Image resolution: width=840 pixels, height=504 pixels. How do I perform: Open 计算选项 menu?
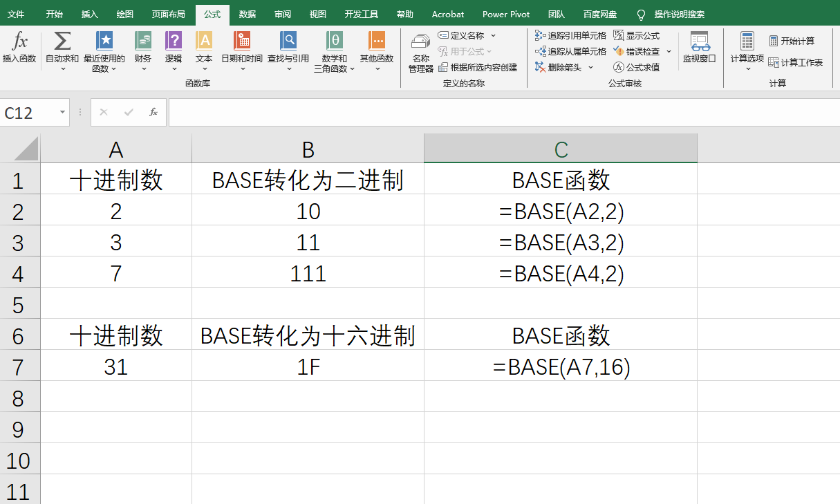click(x=747, y=50)
